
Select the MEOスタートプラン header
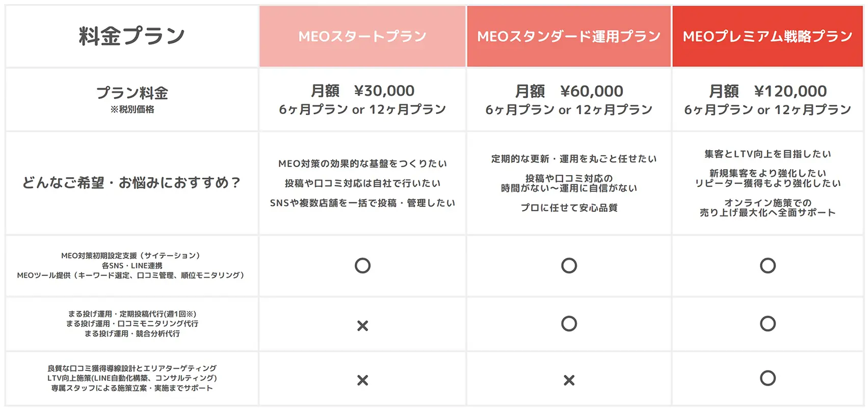point(362,36)
